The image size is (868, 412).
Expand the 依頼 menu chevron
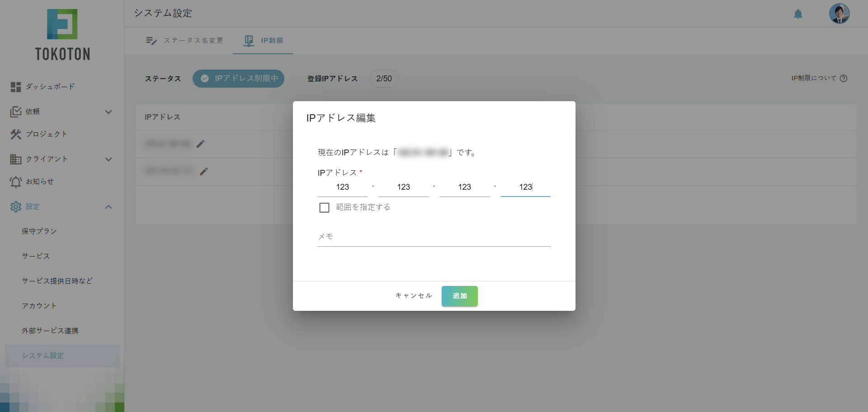click(108, 112)
